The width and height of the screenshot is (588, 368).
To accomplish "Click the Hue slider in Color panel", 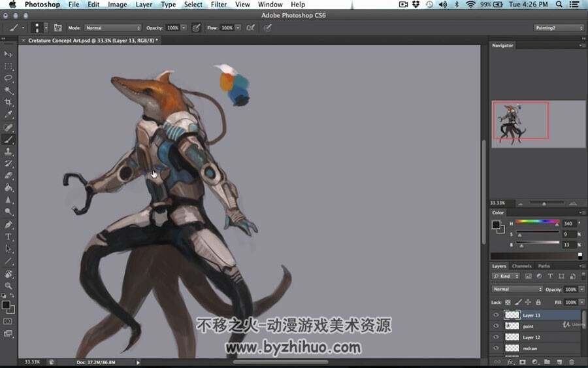I will 538,222.
